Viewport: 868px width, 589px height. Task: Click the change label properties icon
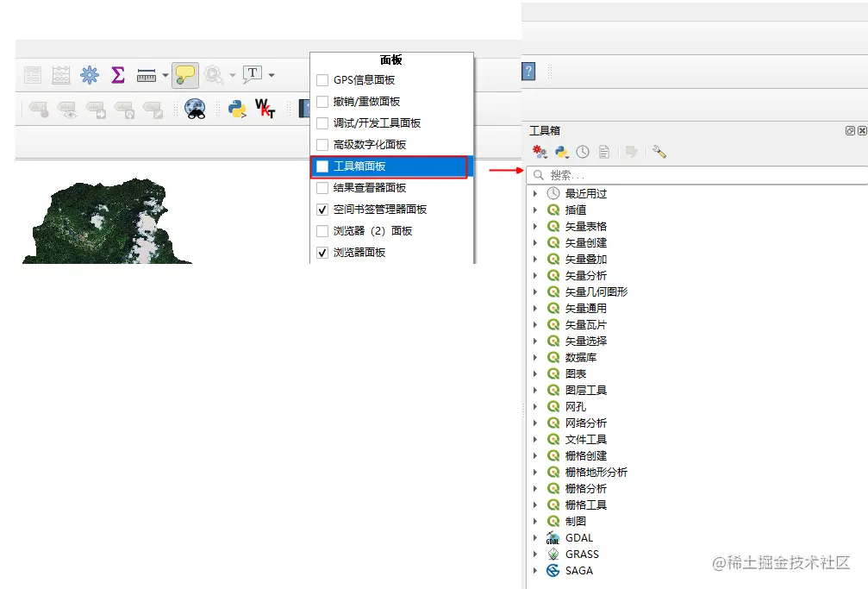coord(153,110)
